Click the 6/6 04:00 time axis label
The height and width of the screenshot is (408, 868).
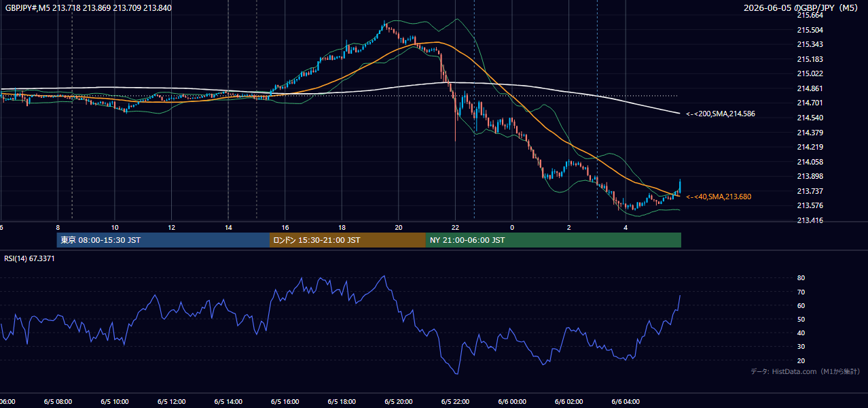[626, 402]
